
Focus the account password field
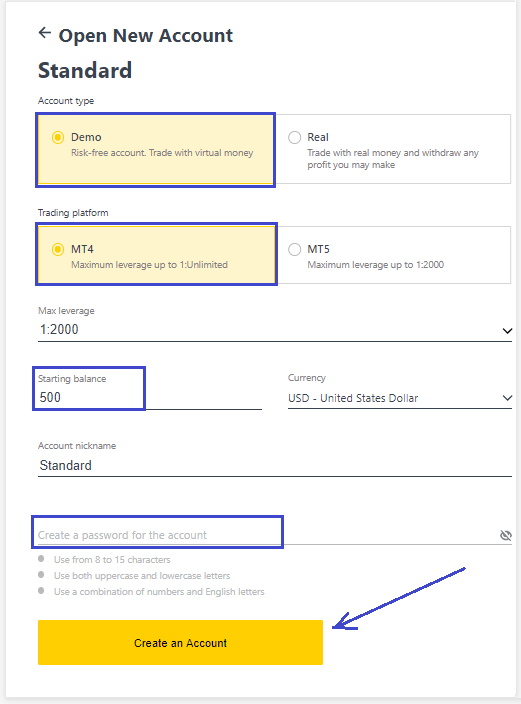point(267,535)
